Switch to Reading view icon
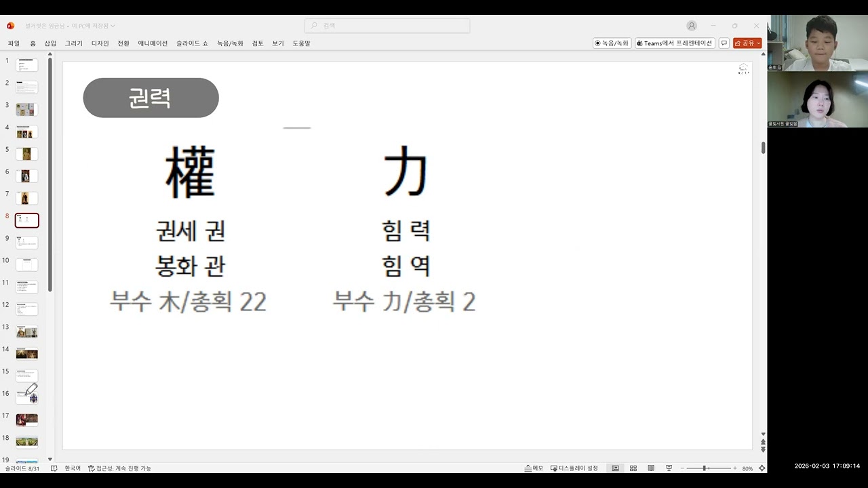 pyautogui.click(x=651, y=468)
